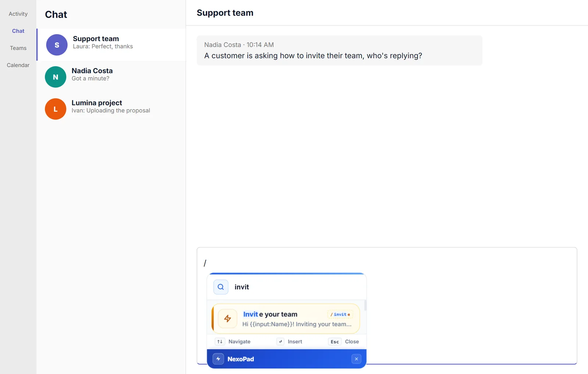Select the Invite your team snippet

coord(286,319)
